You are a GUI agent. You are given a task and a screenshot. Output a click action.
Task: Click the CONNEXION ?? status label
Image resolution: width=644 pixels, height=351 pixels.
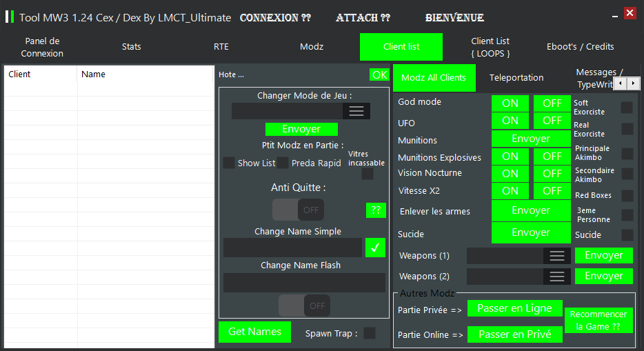pyautogui.click(x=275, y=18)
